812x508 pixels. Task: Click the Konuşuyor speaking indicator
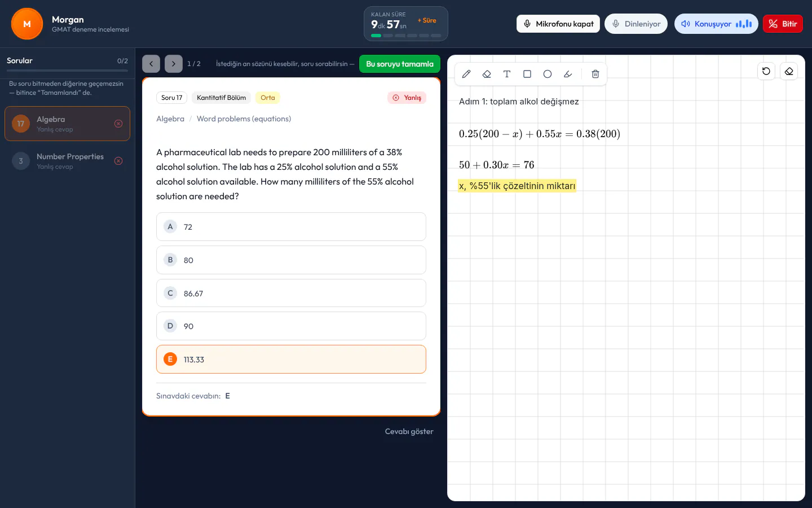[x=716, y=24]
